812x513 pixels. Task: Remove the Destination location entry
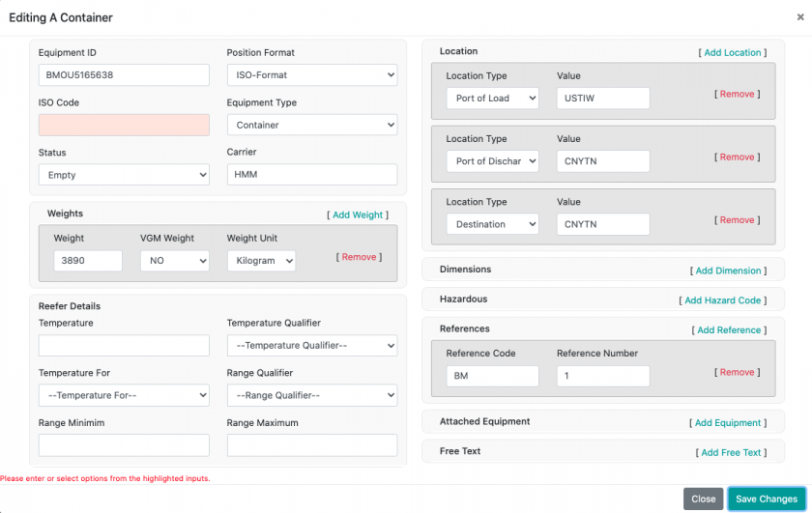737,220
